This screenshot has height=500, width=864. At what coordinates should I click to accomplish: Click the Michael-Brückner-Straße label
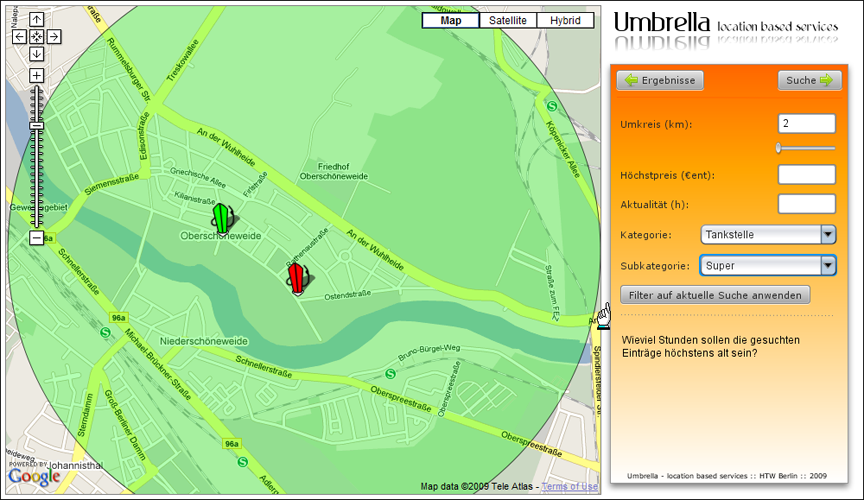point(158,364)
